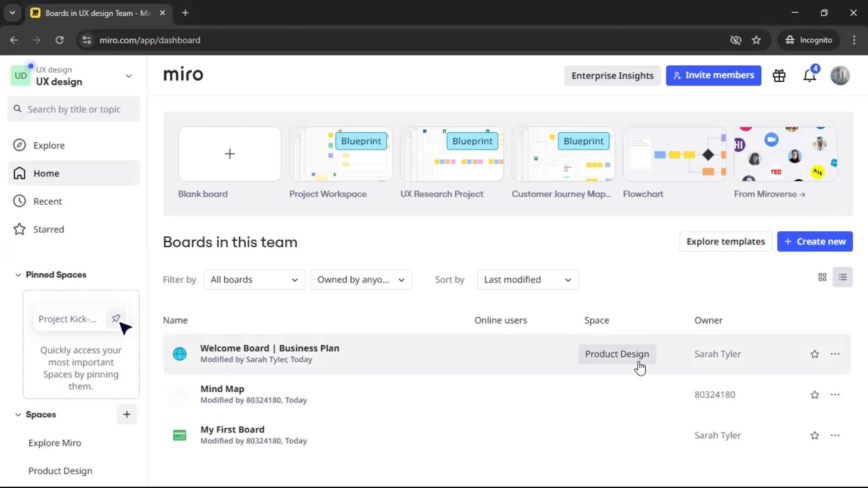Image resolution: width=868 pixels, height=488 pixels.
Task: Open My First Board
Action: pos(232,430)
